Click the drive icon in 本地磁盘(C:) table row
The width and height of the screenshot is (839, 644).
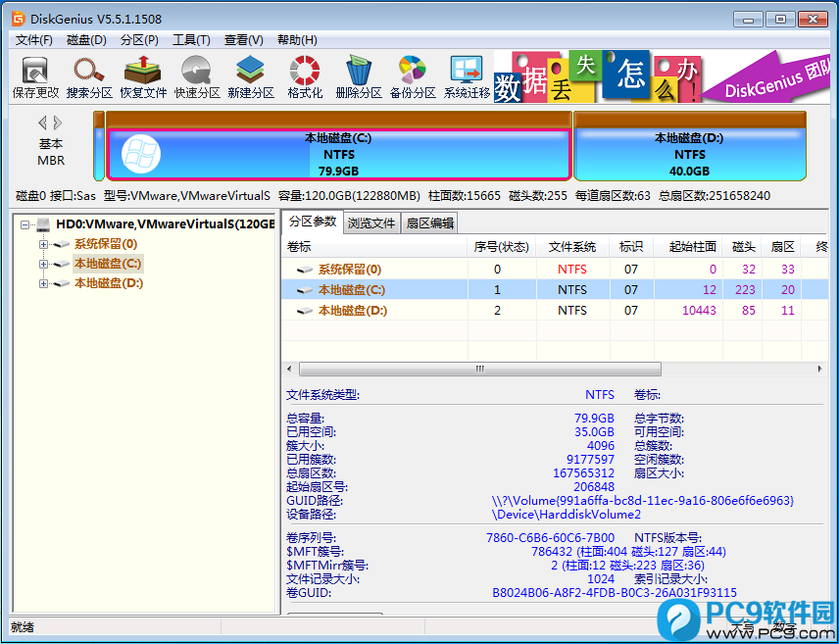pos(305,290)
